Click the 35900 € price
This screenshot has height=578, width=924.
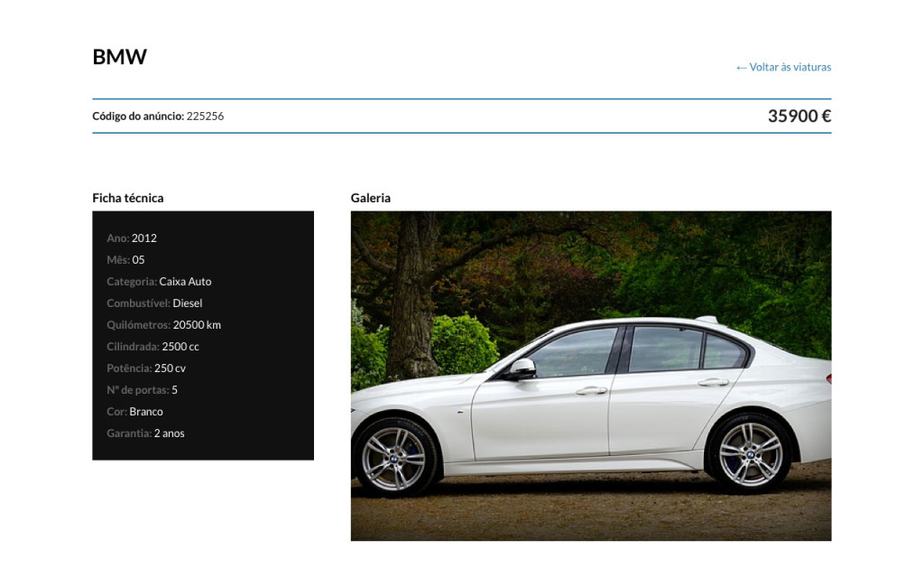(799, 116)
